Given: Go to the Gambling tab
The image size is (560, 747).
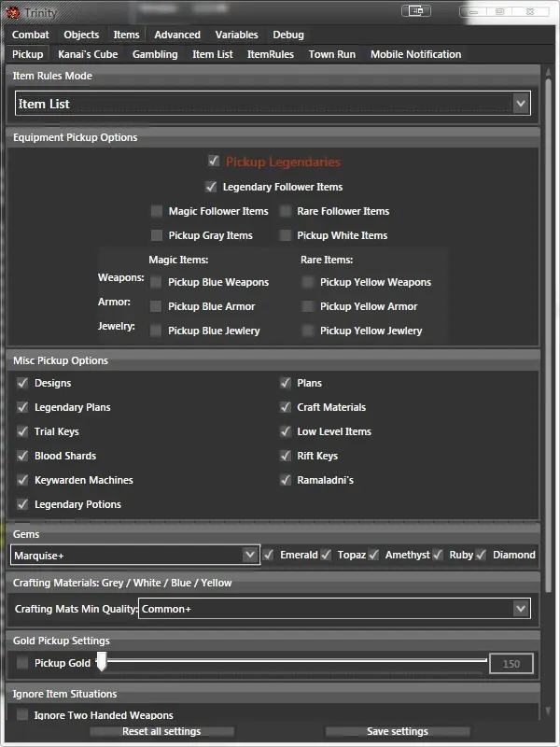Looking at the screenshot, I should [155, 54].
